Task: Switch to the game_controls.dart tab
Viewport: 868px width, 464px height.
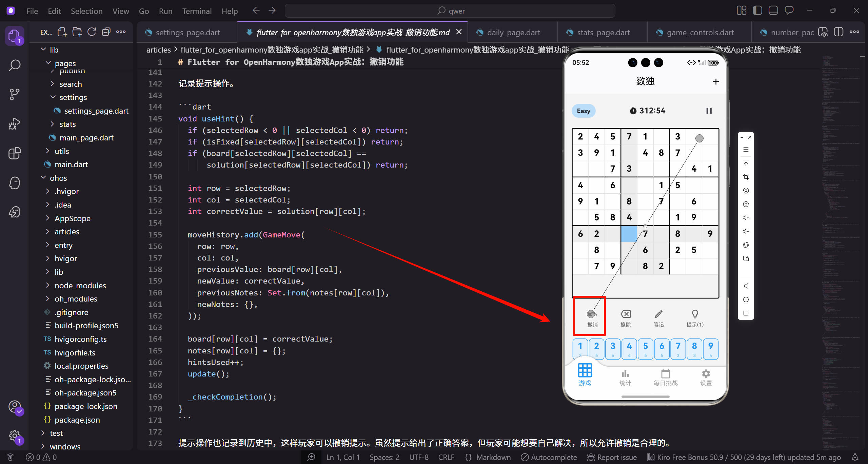Action: click(699, 33)
